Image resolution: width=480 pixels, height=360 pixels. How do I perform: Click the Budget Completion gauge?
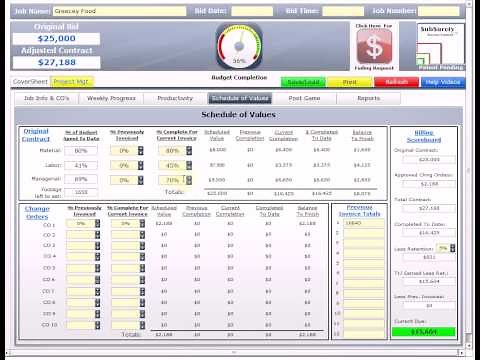[239, 46]
